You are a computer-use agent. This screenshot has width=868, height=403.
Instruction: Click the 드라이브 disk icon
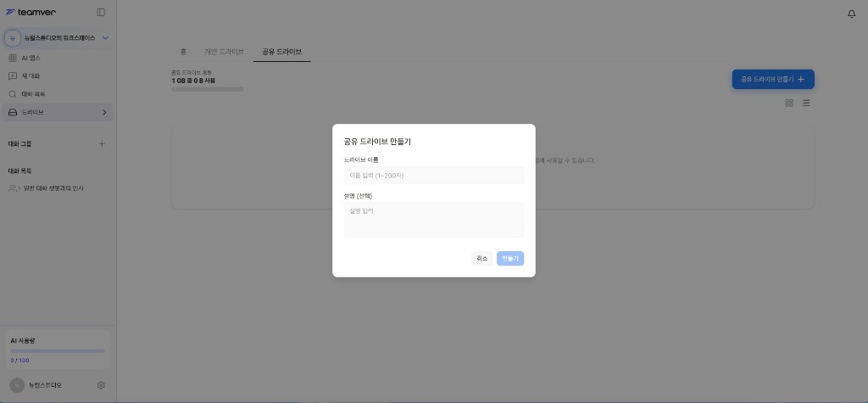coord(13,113)
